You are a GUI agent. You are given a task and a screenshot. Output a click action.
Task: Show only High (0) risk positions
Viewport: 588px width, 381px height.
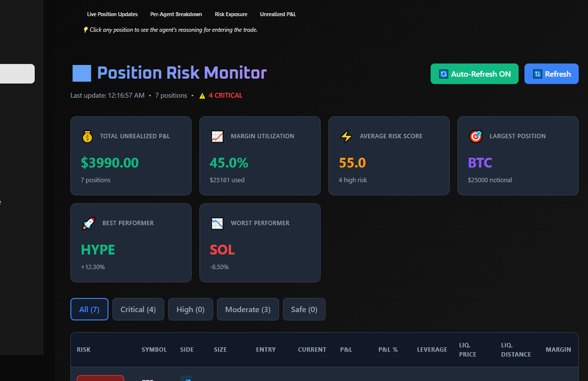pos(191,310)
